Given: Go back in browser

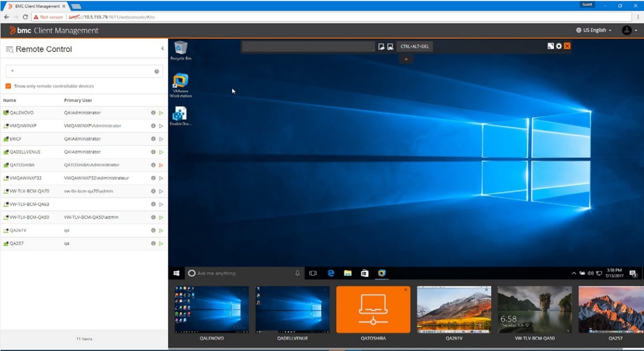Looking at the screenshot, I should [x=6, y=17].
